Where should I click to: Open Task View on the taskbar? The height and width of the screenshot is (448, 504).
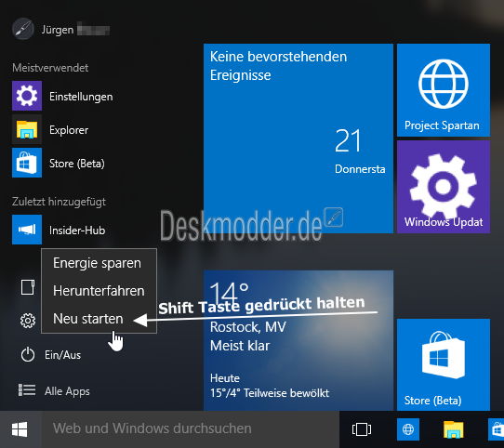(362, 429)
